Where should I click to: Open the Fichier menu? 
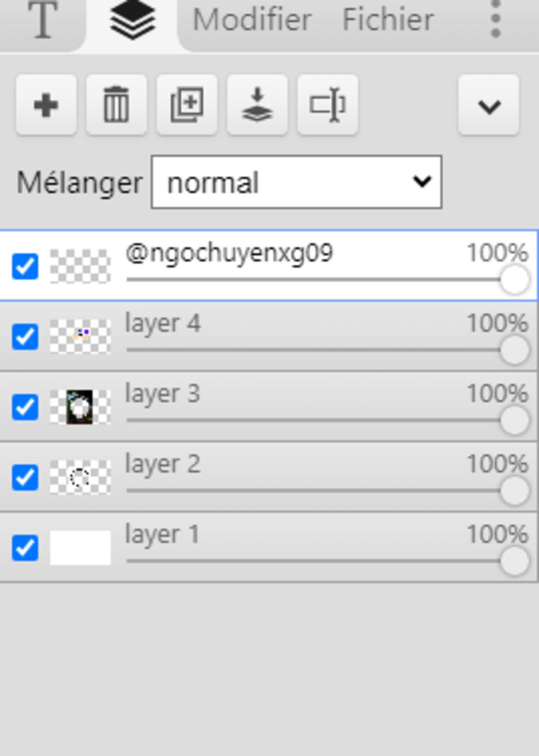388,20
